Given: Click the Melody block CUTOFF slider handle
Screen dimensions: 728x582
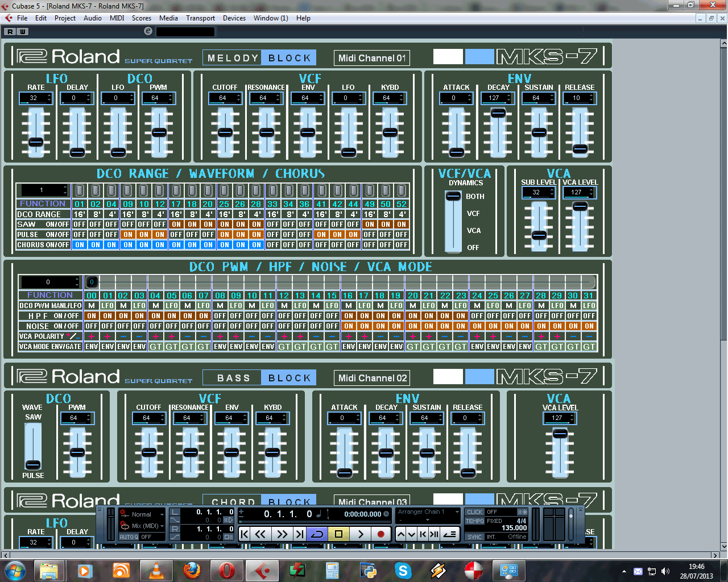Looking at the screenshot, I should point(225,132).
